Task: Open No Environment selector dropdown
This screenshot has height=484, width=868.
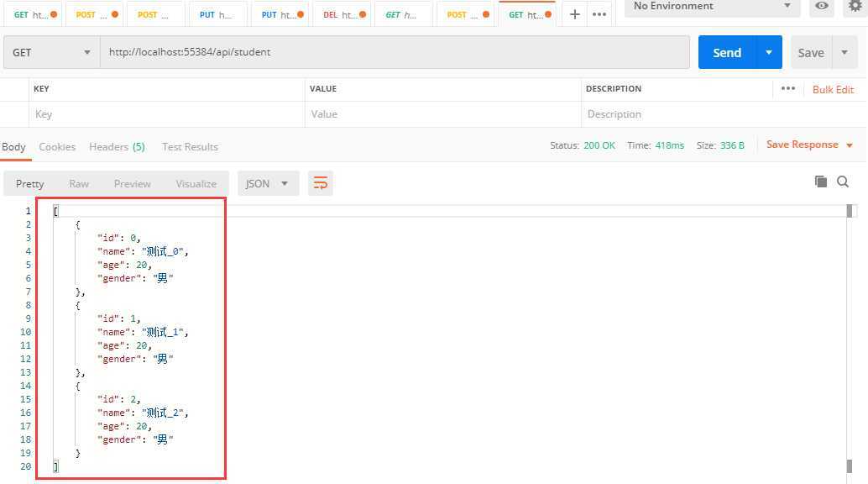Action: tap(712, 6)
